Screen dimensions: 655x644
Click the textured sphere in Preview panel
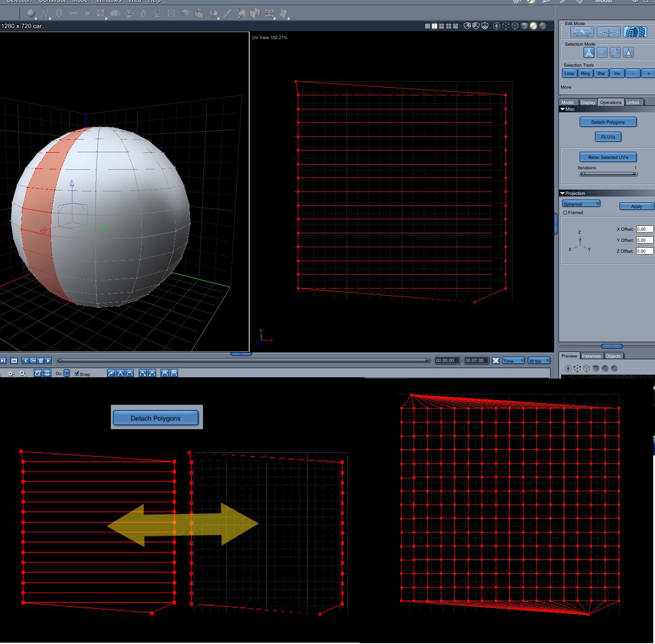click(x=614, y=369)
